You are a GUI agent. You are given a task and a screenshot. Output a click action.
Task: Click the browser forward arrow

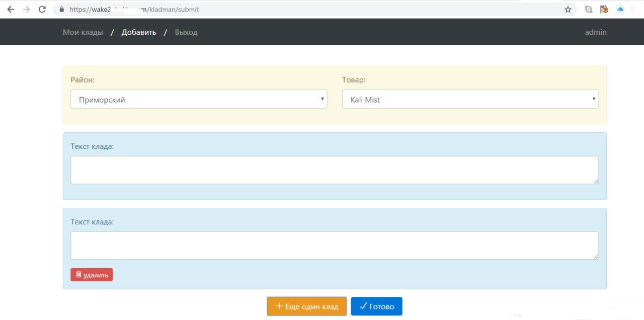(x=27, y=9)
